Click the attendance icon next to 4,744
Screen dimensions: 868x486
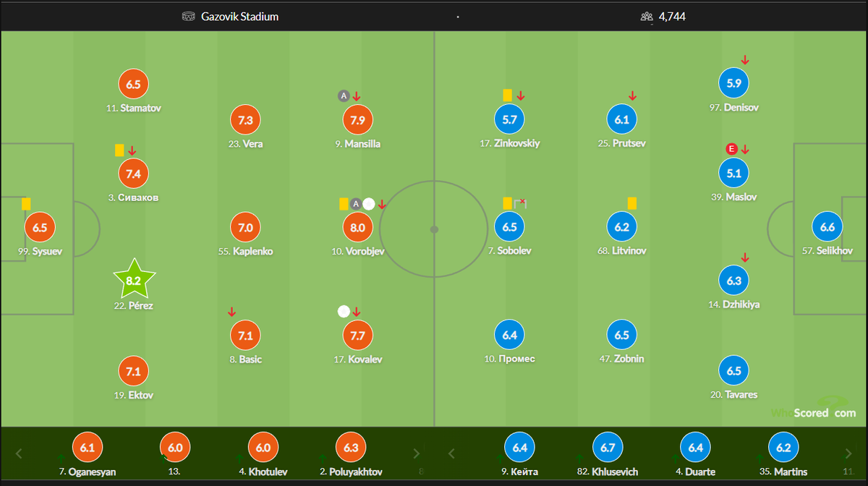click(647, 17)
